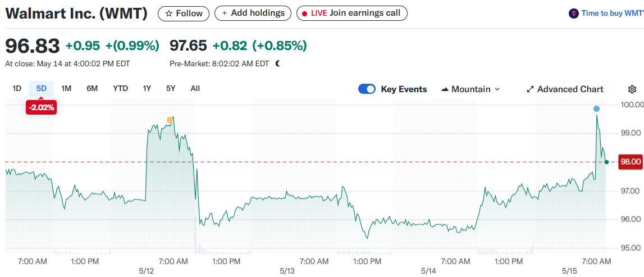
Task: Click the orange key event marker
Action: (170, 120)
